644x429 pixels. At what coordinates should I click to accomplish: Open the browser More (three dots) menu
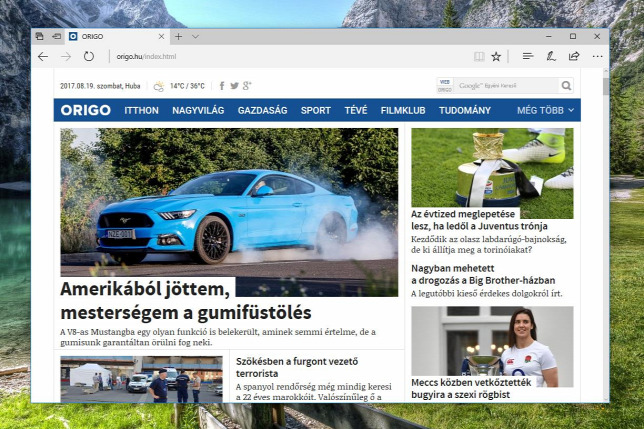598,56
